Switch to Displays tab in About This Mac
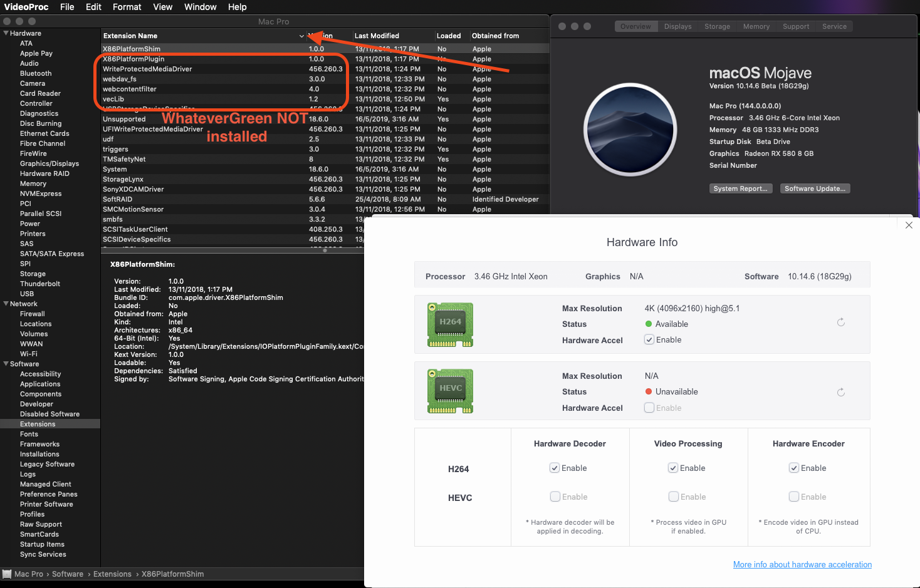The height and width of the screenshot is (588, 920). 678,26
